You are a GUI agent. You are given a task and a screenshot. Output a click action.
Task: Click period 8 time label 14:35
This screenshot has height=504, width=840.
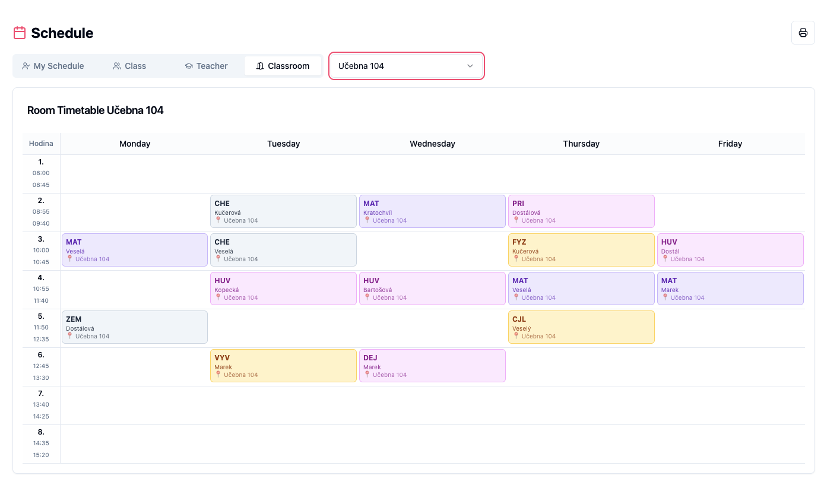(41, 443)
